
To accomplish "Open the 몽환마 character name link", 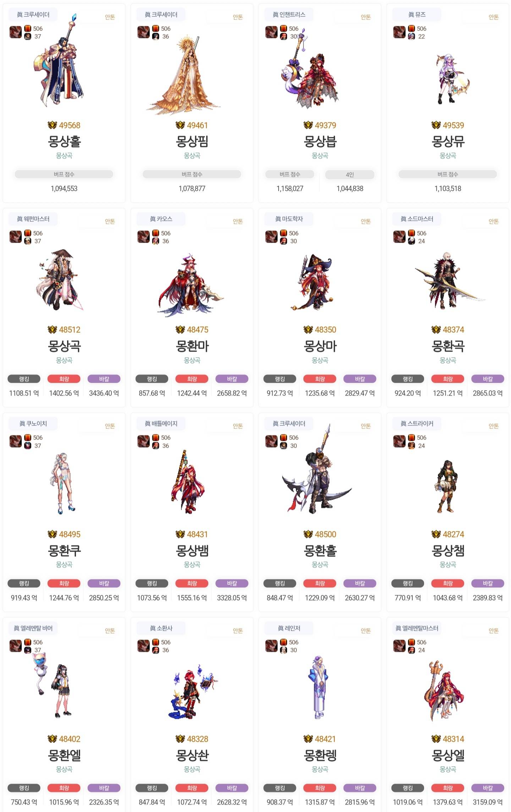I will (x=192, y=346).
